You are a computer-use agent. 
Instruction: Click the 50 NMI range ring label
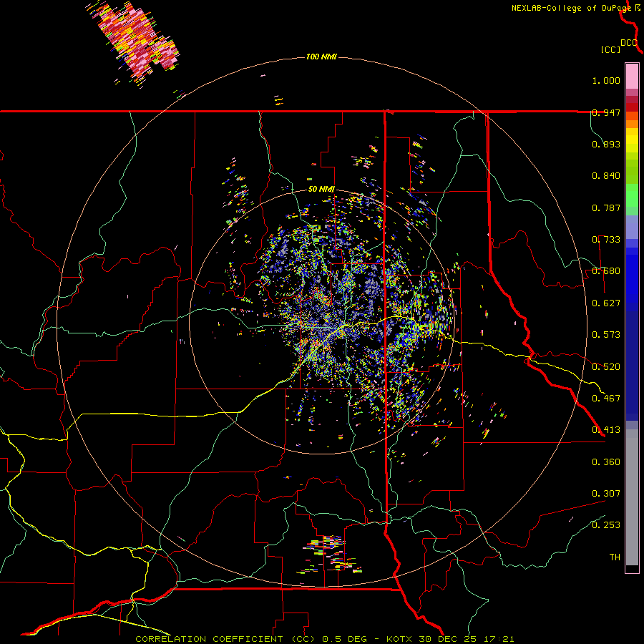321,189
